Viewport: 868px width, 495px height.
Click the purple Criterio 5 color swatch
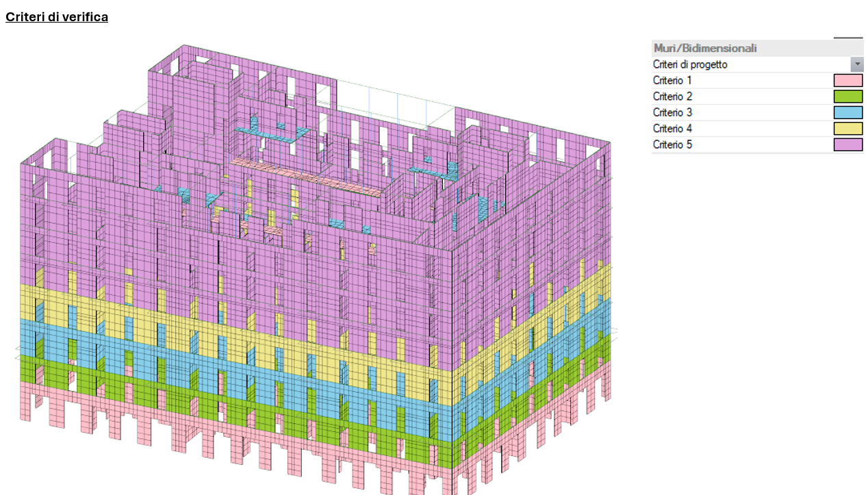pyautogui.click(x=847, y=144)
